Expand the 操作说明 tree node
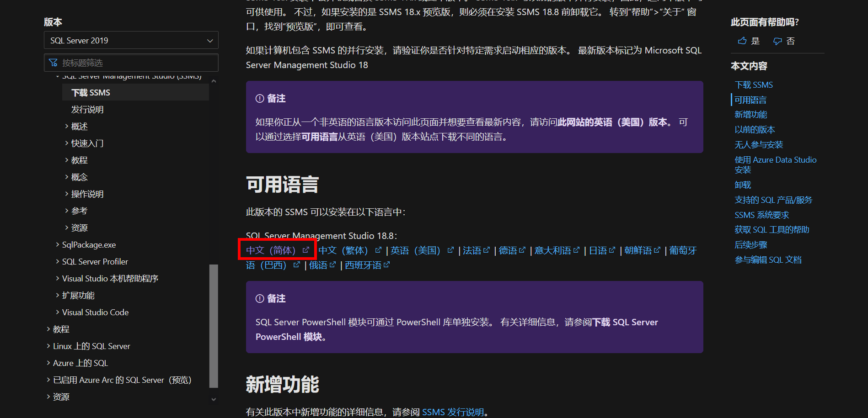The image size is (868, 418). pos(67,194)
